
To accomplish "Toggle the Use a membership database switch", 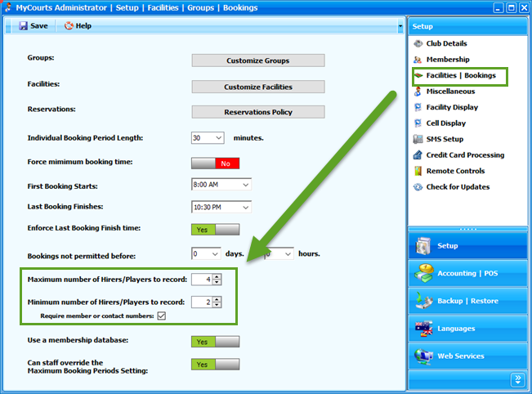I will (216, 341).
